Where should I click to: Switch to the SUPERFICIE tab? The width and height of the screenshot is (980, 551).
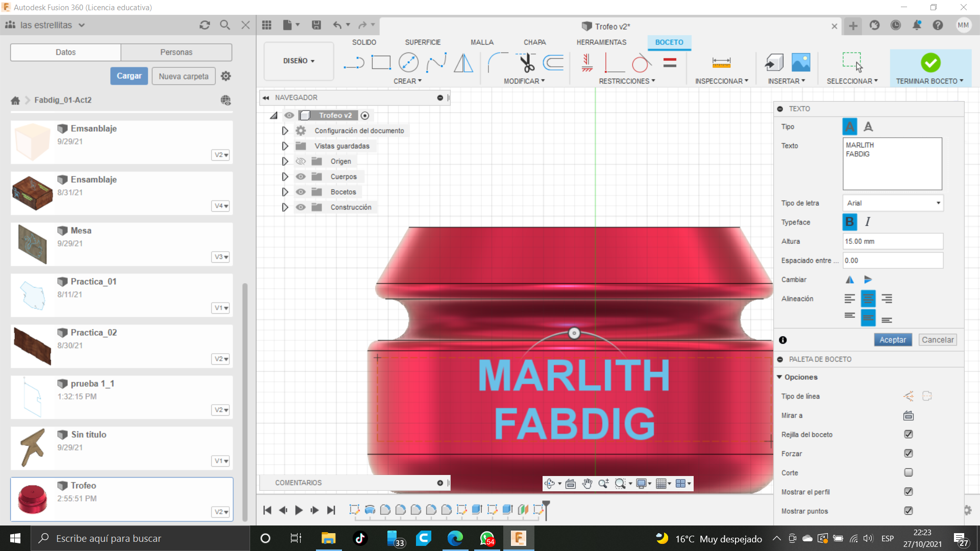coord(423,42)
